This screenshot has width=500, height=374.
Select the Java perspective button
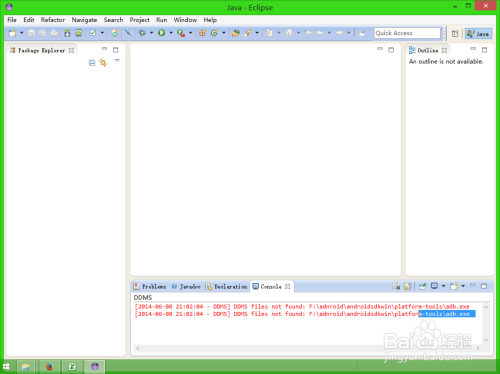(478, 34)
